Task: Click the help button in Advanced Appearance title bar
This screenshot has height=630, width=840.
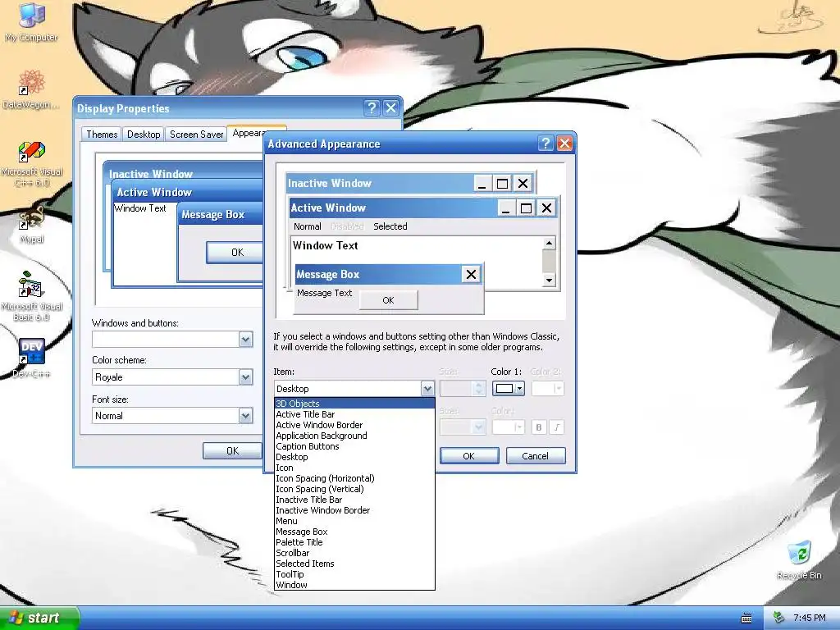Action: click(x=546, y=143)
